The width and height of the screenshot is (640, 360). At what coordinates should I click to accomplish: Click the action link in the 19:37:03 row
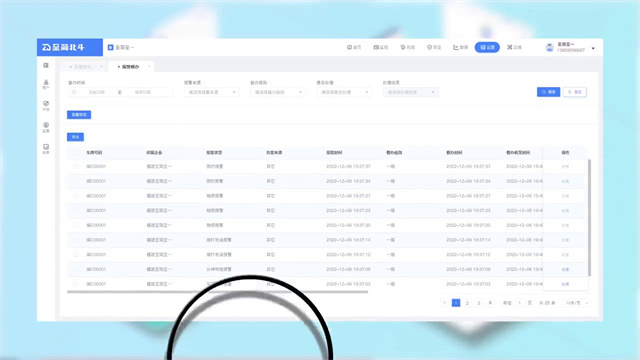coord(565,284)
